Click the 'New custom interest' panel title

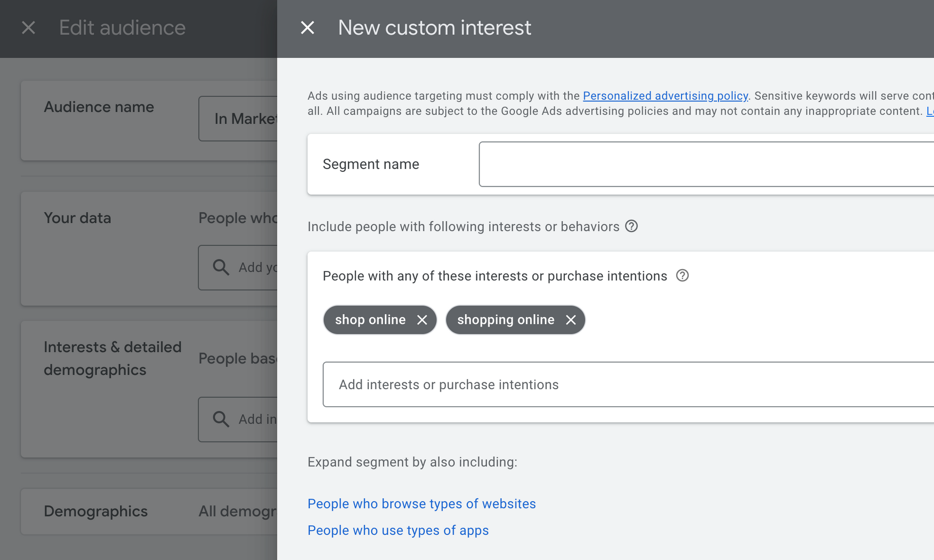[434, 28]
